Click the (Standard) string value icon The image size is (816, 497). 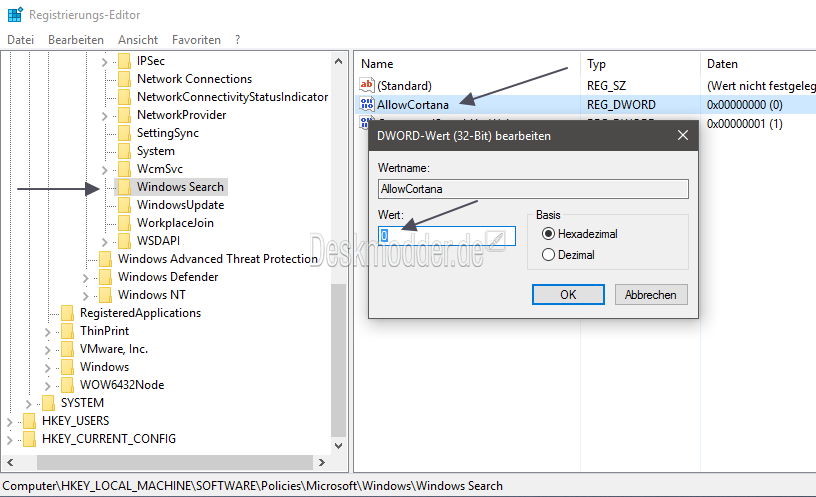tap(366, 86)
